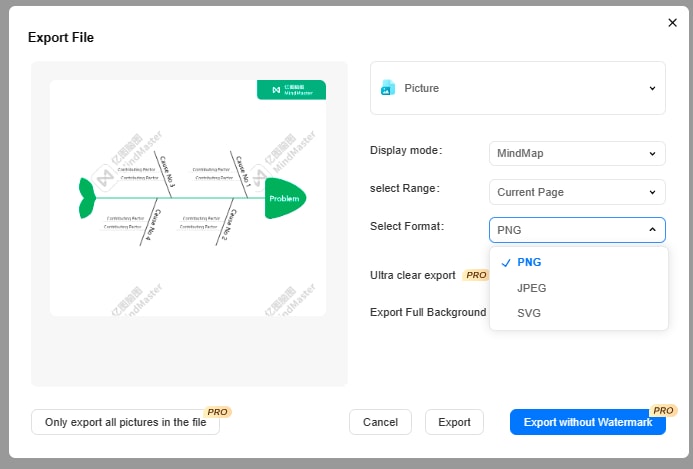Click the Ultra clear export label
Viewport: 693px width, 469px height.
coord(413,275)
